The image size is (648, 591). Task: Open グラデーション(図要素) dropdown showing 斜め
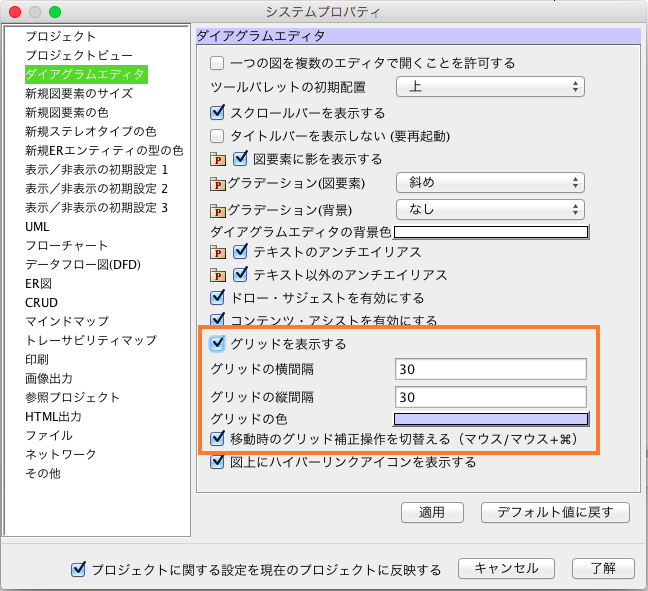490,183
